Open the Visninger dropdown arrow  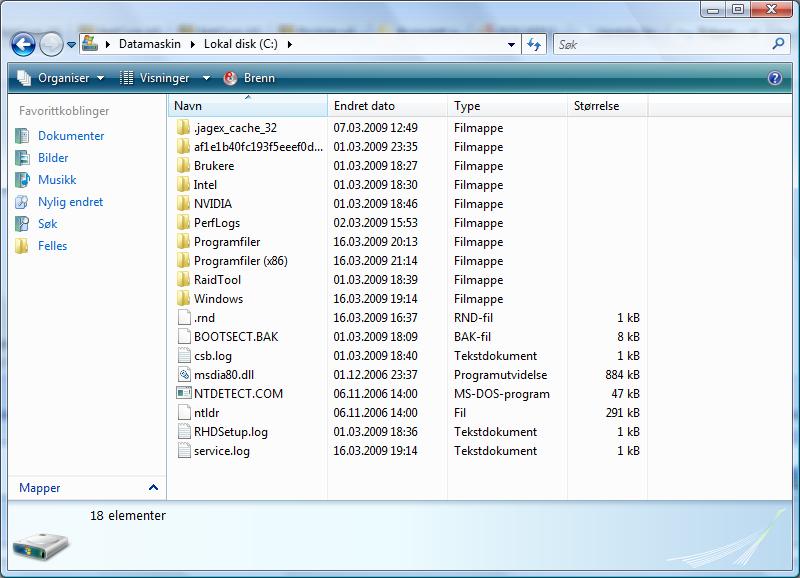coord(206,78)
